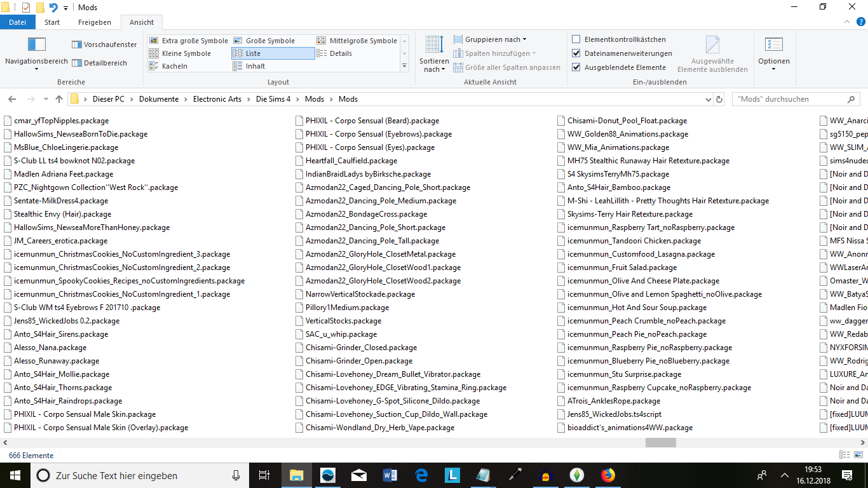This screenshot has height=488, width=868.
Task: Select Alesso_Nana.package file
Action: click(x=45, y=348)
